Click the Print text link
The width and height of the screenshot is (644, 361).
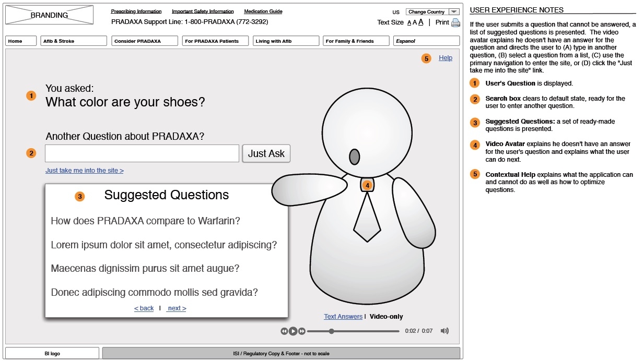click(442, 22)
